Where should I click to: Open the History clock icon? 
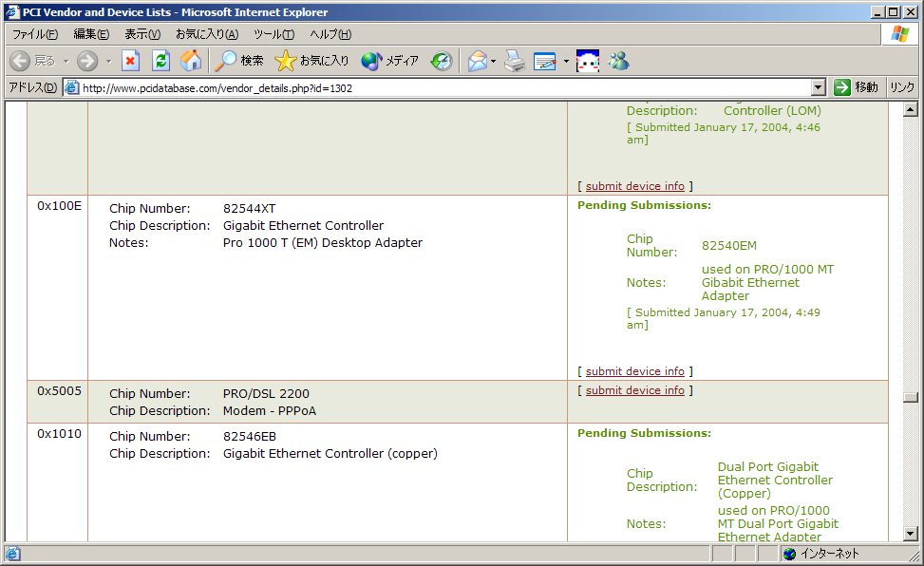click(x=441, y=61)
